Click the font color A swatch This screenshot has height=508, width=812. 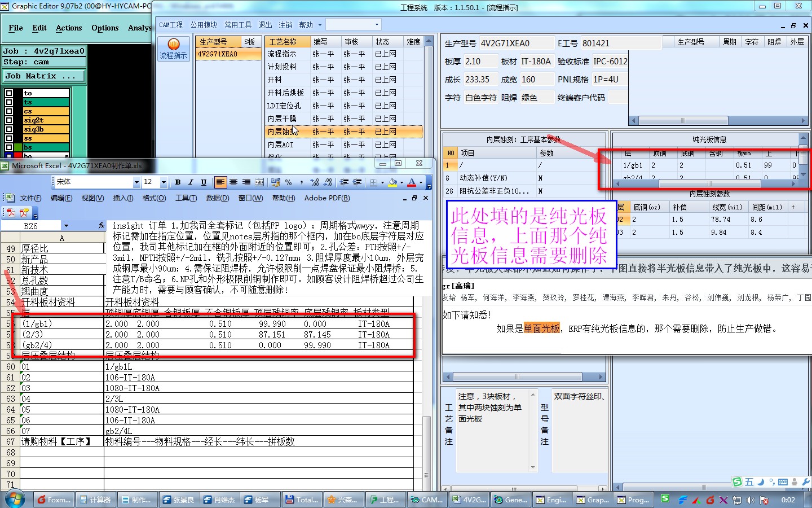click(412, 182)
